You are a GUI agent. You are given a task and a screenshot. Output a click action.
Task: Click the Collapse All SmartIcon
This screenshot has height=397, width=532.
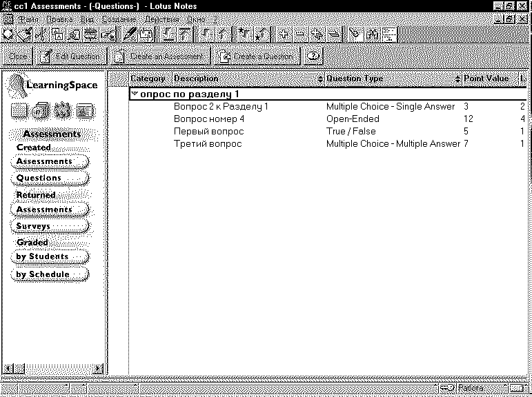[x=334, y=35]
